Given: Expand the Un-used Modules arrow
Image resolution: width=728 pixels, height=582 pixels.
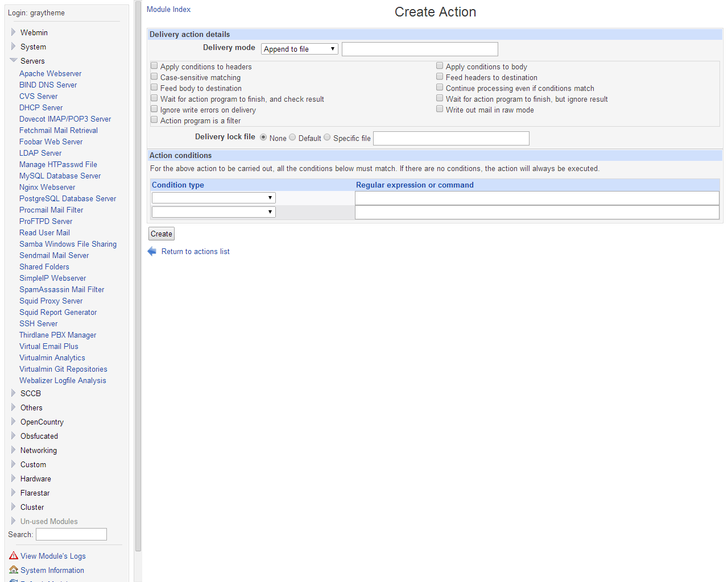Looking at the screenshot, I should pyautogui.click(x=13, y=521).
